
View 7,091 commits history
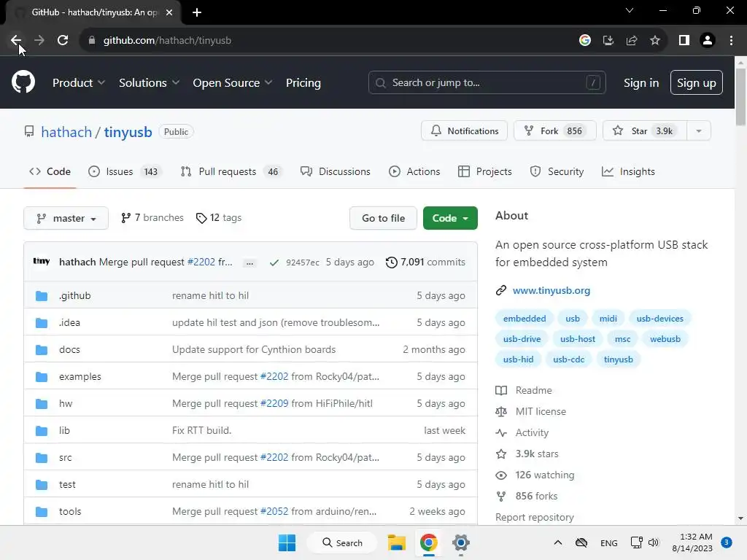click(425, 262)
